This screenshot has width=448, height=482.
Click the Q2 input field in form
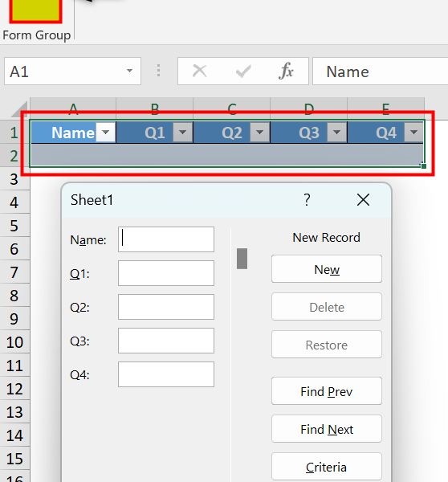coord(166,307)
